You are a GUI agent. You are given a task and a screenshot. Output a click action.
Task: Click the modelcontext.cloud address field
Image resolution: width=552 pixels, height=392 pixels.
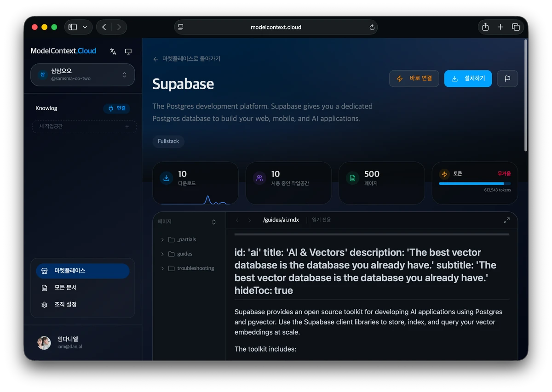pos(276,27)
